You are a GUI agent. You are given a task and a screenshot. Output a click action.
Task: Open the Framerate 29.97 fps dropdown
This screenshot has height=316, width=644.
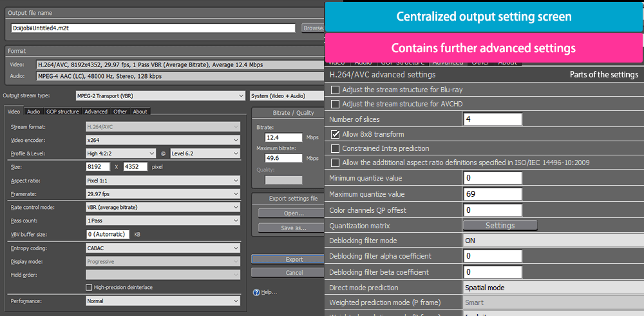[163, 194]
